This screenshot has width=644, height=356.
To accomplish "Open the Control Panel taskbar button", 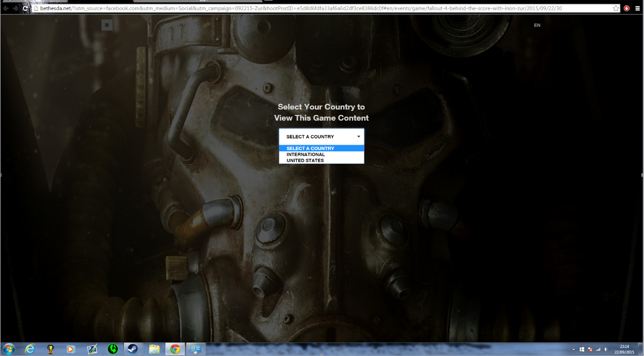I will (x=196, y=349).
